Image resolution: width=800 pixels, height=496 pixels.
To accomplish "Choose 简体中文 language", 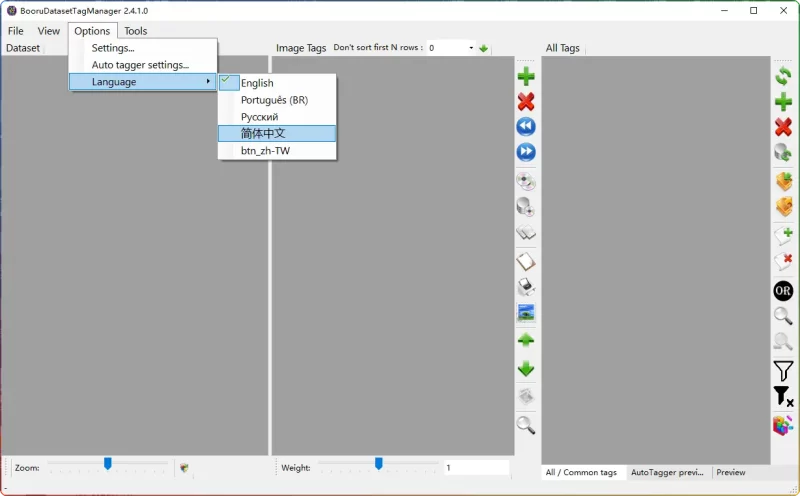I will tap(277, 134).
